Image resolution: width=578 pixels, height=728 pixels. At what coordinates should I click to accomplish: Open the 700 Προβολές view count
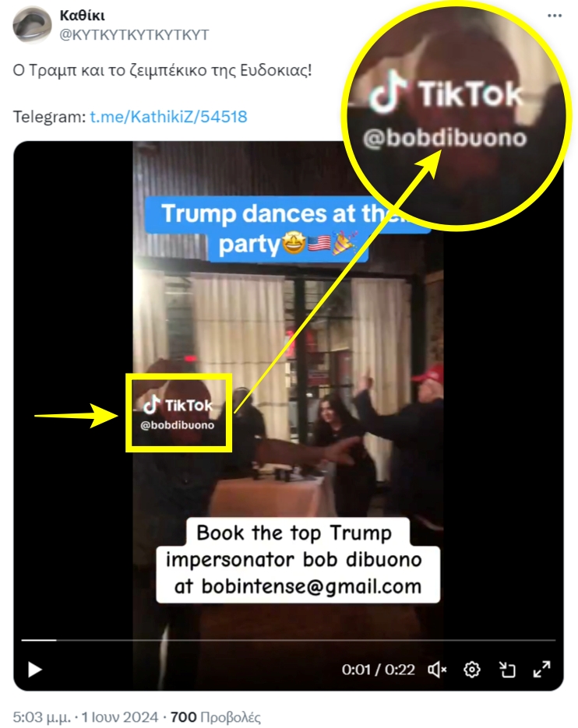pos(216,717)
